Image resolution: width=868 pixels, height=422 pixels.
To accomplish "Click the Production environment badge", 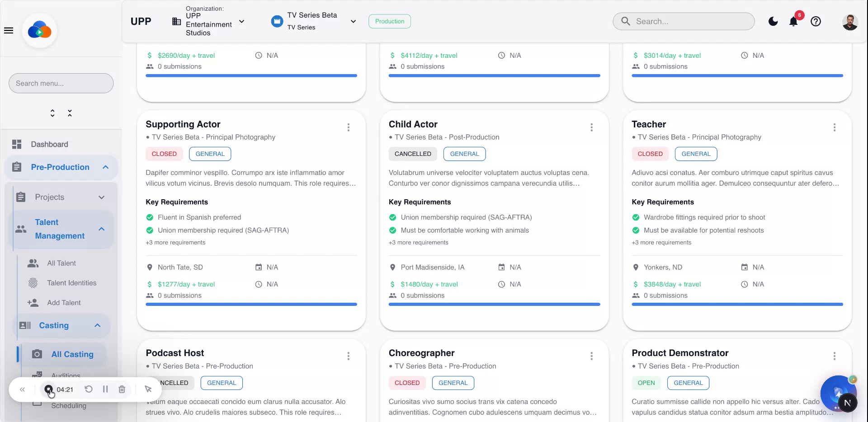I will (x=389, y=21).
